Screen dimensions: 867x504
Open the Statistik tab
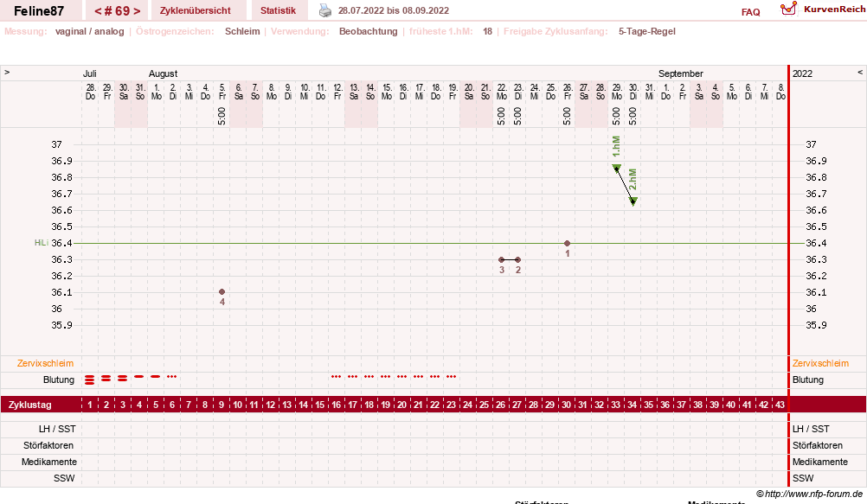point(278,10)
